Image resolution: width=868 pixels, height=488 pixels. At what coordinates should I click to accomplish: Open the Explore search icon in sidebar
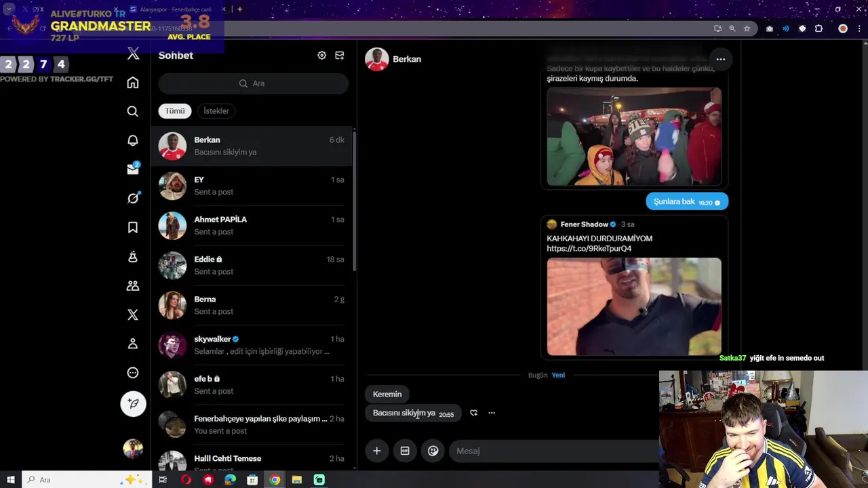click(x=133, y=111)
